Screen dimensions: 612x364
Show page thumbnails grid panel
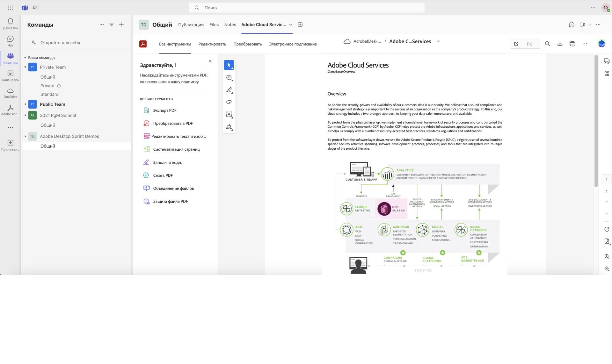(x=607, y=74)
